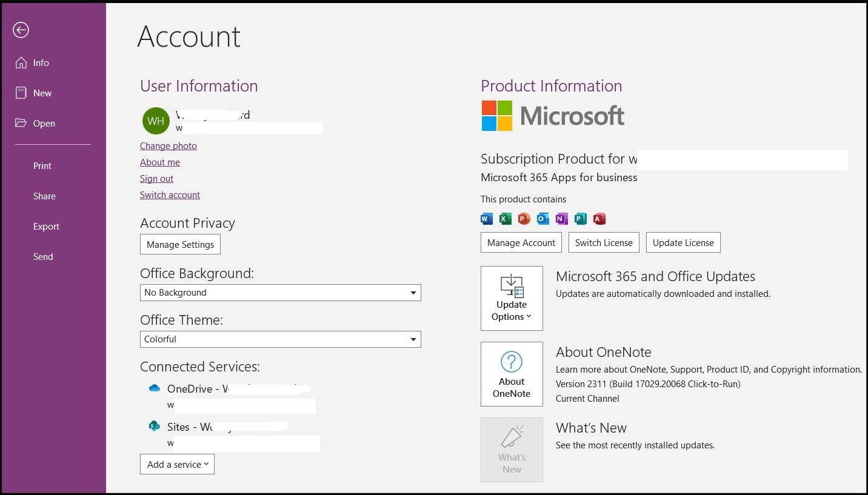The width and height of the screenshot is (868, 495).
Task: Click the OneNote app icon in product list
Action: 562,219
